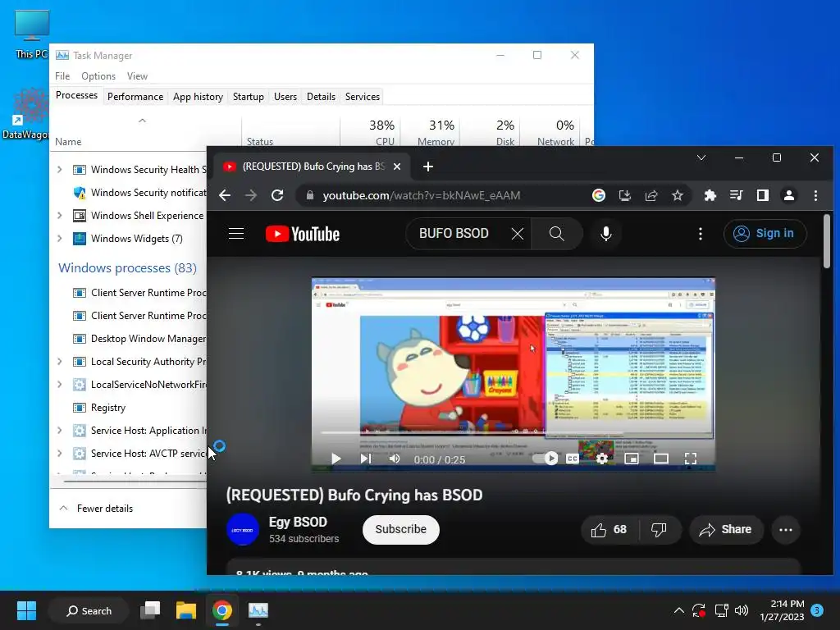Open Chrome three-dot menu

tap(815, 195)
